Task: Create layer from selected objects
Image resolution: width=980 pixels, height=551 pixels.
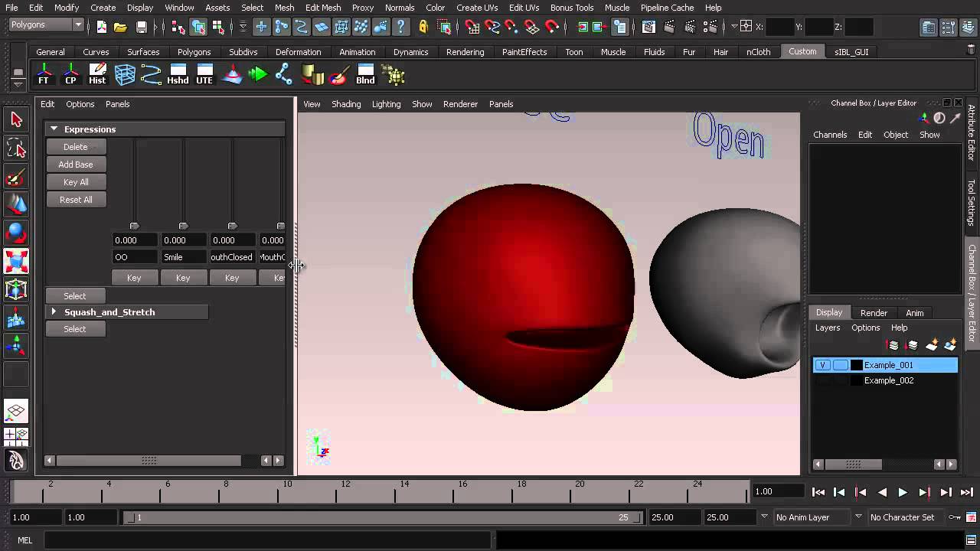Action: coord(950,345)
